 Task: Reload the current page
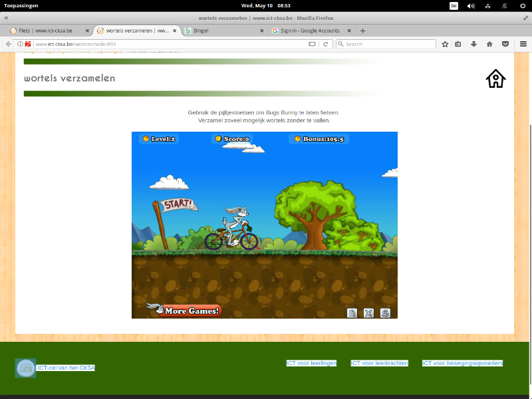325,44
